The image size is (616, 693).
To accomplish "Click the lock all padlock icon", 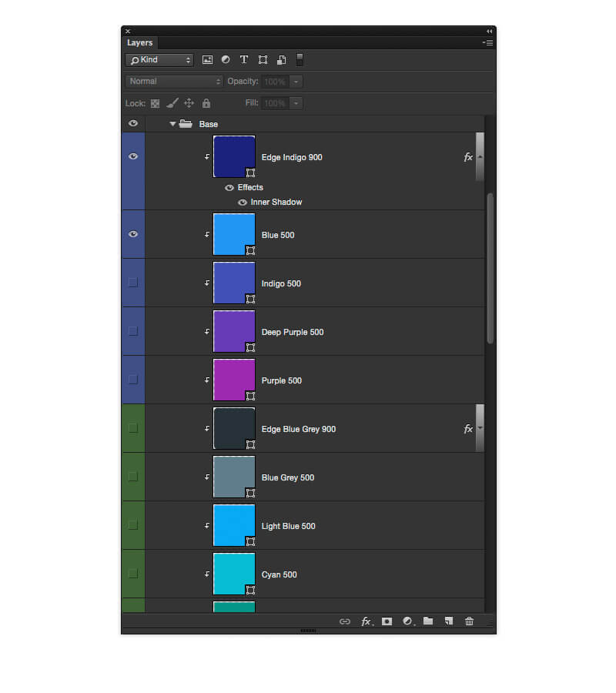I will click(206, 103).
